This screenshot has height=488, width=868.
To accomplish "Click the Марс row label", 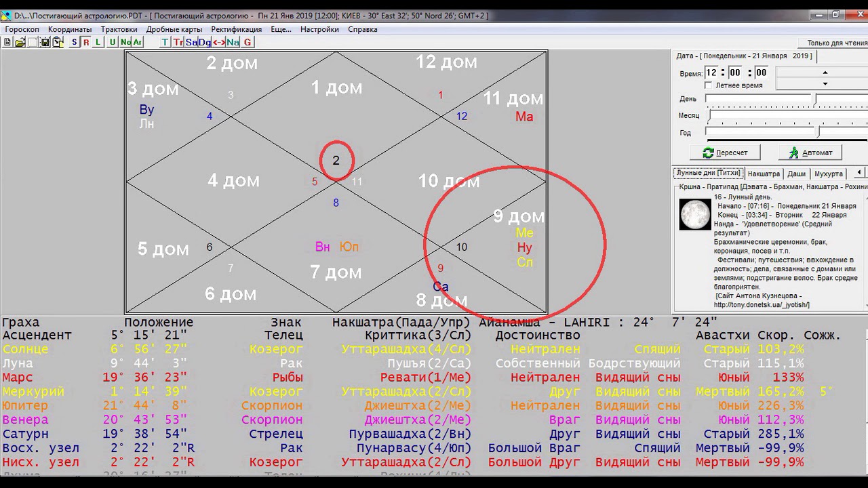I will (x=18, y=378).
